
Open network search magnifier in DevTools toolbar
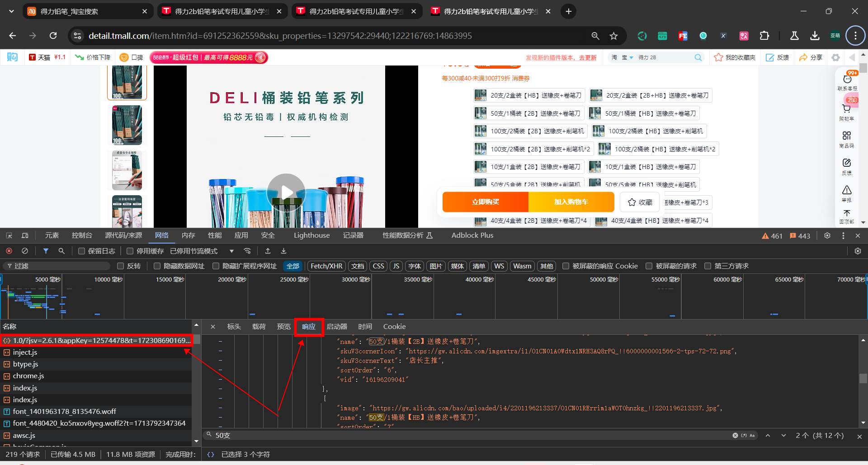(61, 251)
